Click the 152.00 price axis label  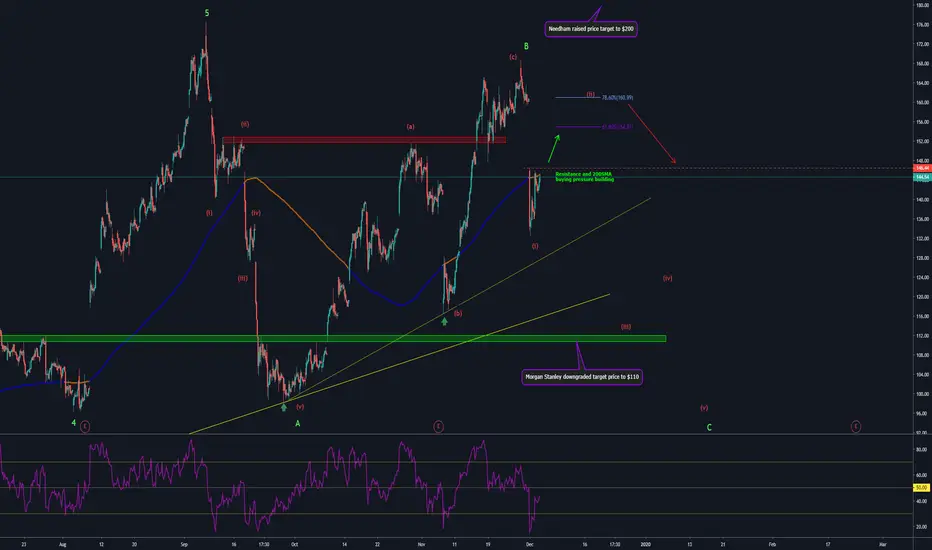point(922,142)
